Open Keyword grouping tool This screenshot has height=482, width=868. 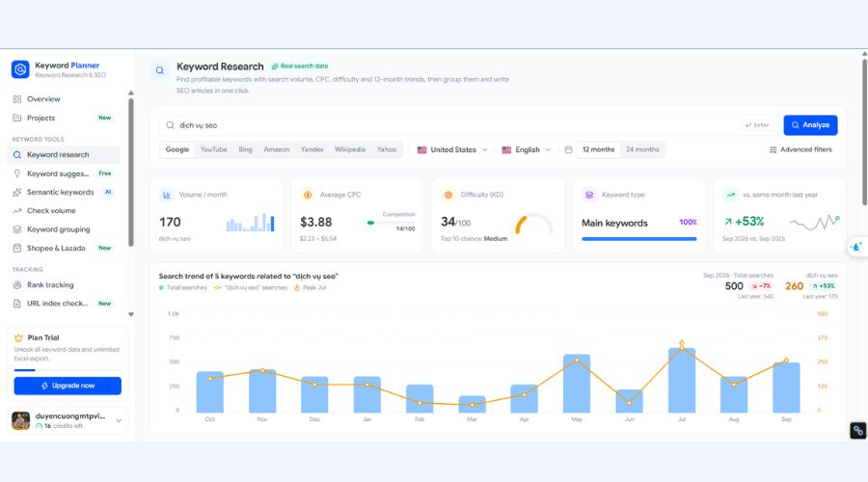pos(64,229)
